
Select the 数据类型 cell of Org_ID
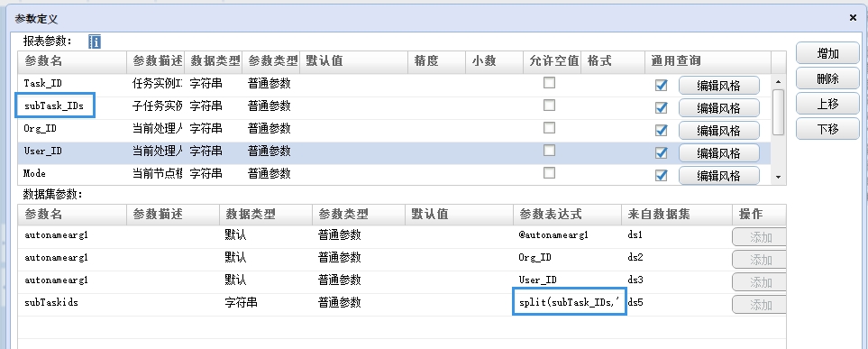pos(213,129)
